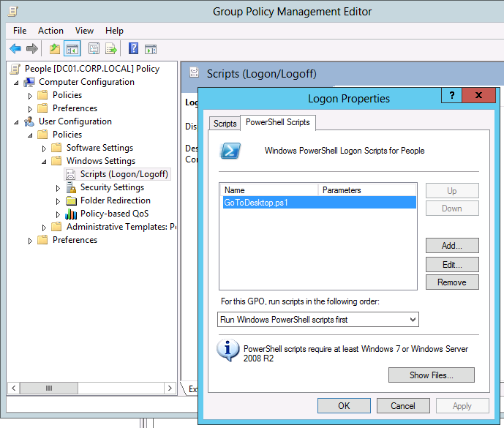Click the blue Help toolbar icon

pyautogui.click(x=133, y=49)
